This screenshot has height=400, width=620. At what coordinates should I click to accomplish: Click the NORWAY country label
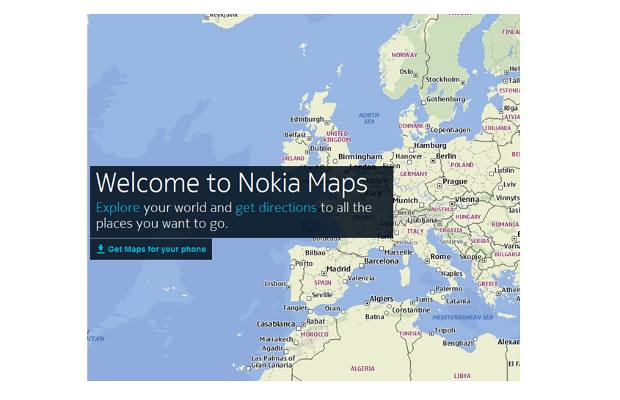(x=404, y=55)
